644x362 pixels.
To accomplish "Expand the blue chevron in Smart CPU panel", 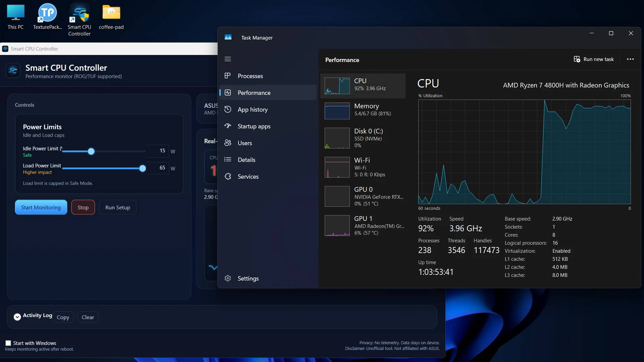I will (x=213, y=267).
